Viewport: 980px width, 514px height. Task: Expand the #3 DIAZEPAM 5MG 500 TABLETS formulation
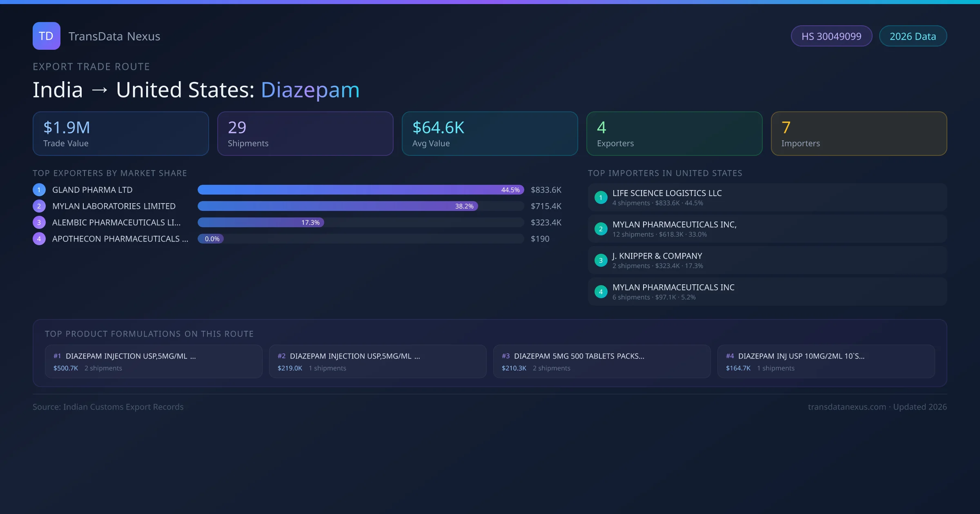tap(602, 361)
